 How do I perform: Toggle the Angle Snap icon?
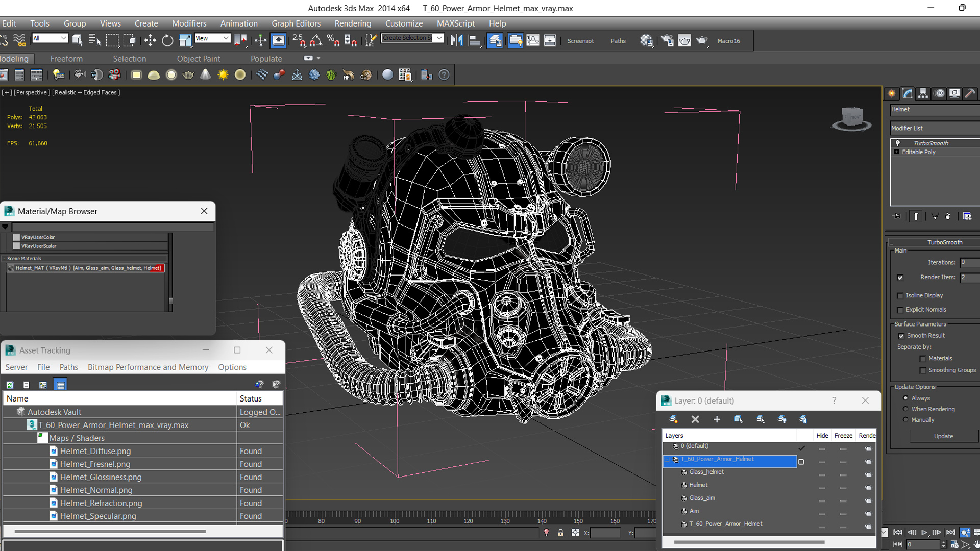click(x=316, y=40)
